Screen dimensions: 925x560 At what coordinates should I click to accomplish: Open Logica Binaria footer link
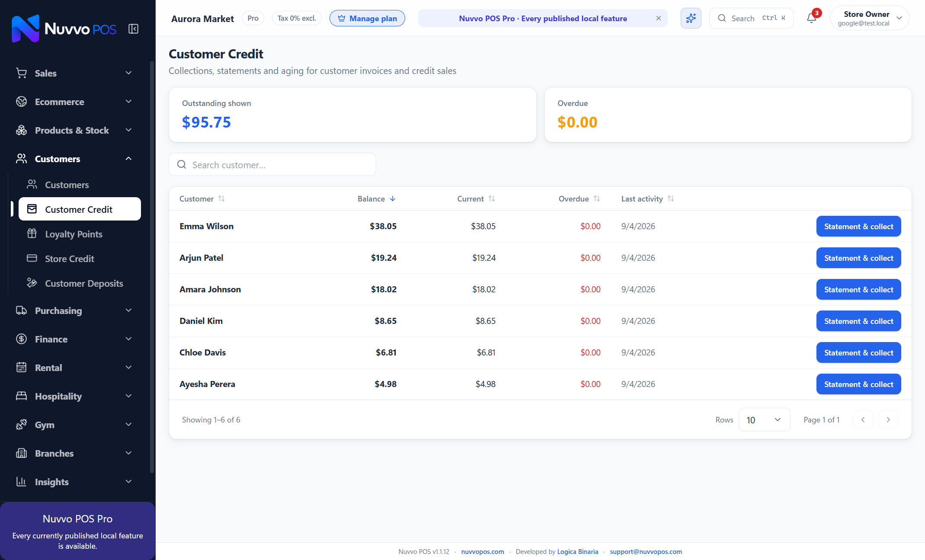pos(577,551)
